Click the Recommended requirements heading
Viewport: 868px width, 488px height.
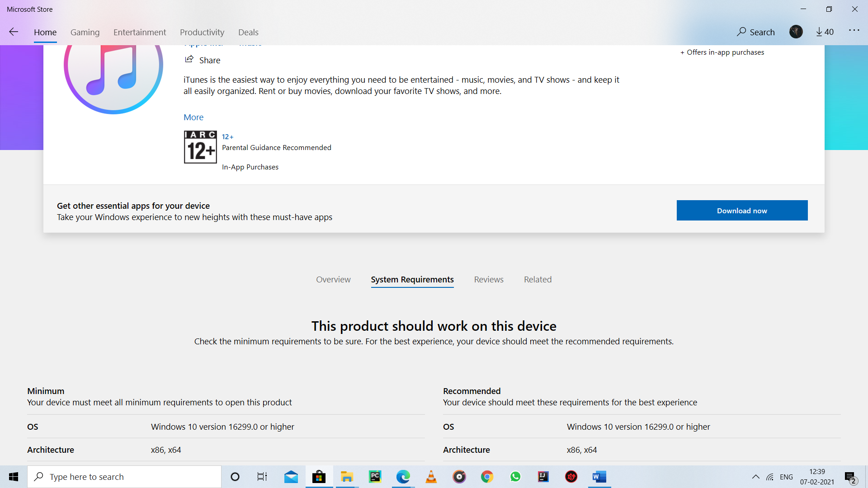(472, 391)
